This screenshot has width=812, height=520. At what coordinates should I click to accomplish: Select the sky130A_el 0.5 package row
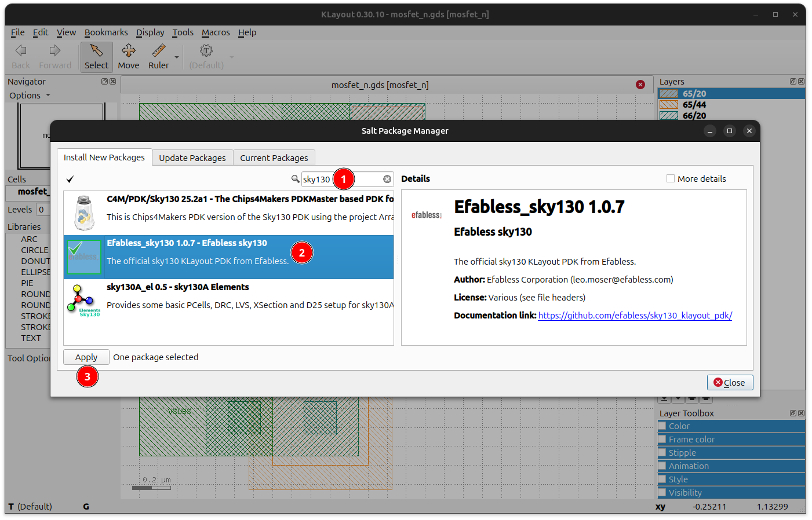228,301
